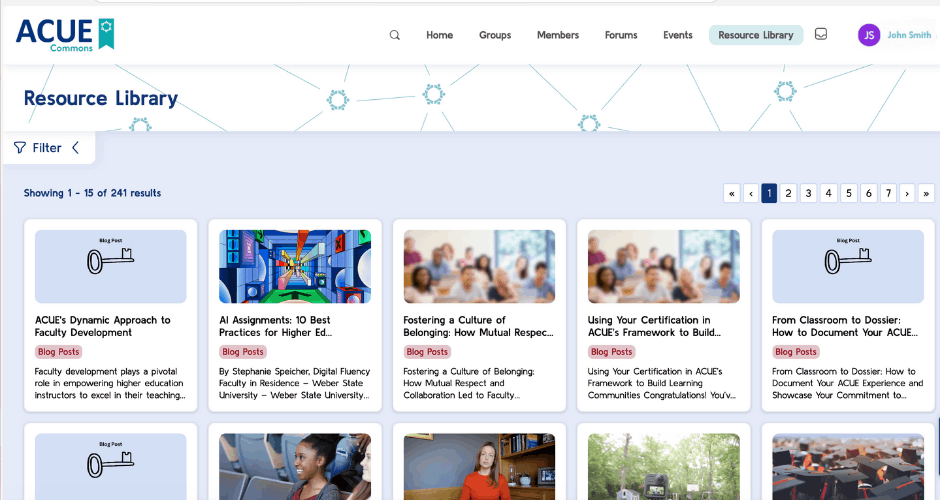This screenshot has width=940, height=500.
Task: Click Blog Posts tag on ACUE's Dynamic Approach card
Action: (59, 352)
